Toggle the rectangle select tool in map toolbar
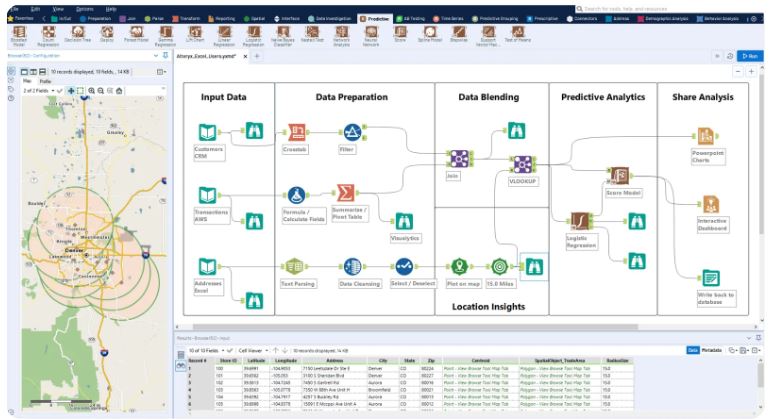Viewport: 770px width, 419px height. pos(80,91)
